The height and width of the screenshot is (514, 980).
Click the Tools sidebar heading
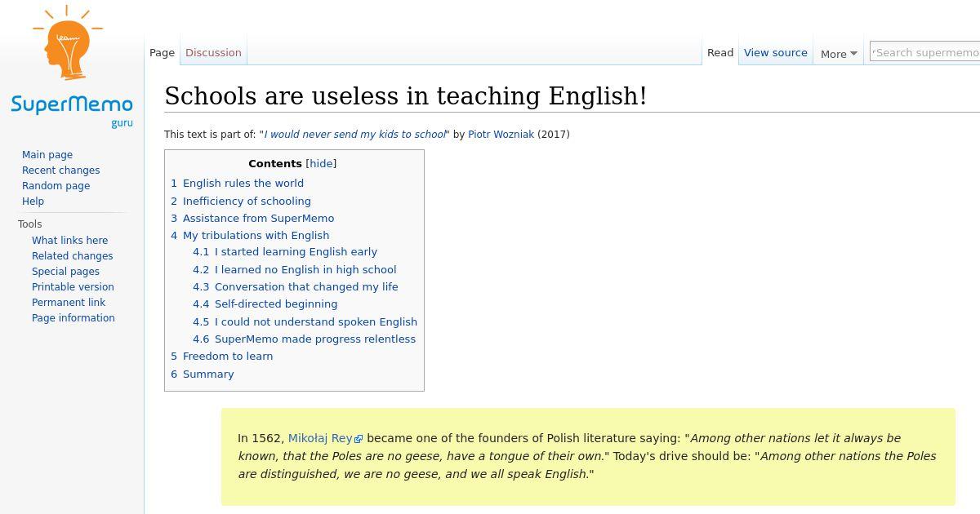29,224
